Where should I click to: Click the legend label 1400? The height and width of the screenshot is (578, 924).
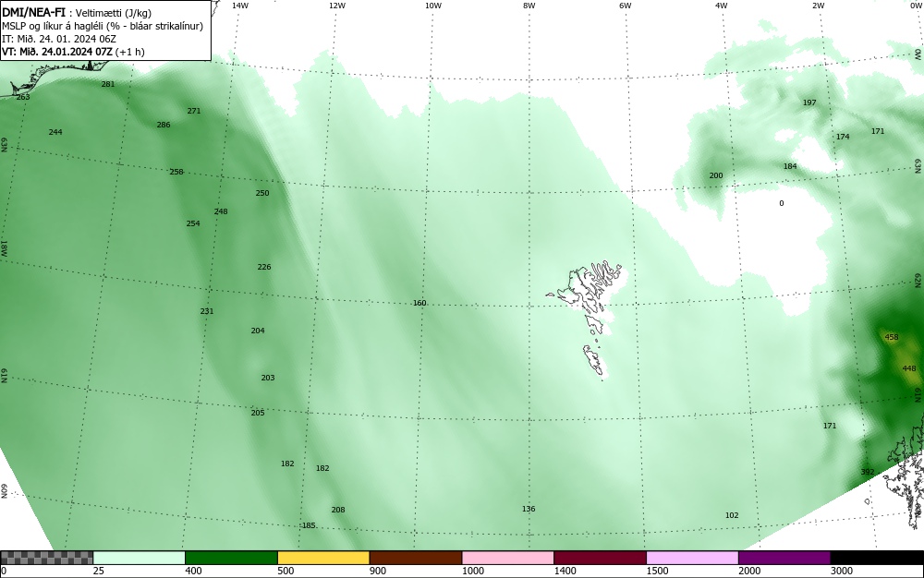[565, 571]
